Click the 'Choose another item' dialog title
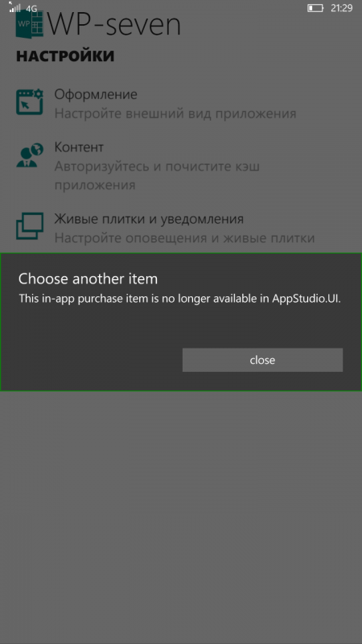 [x=88, y=279]
